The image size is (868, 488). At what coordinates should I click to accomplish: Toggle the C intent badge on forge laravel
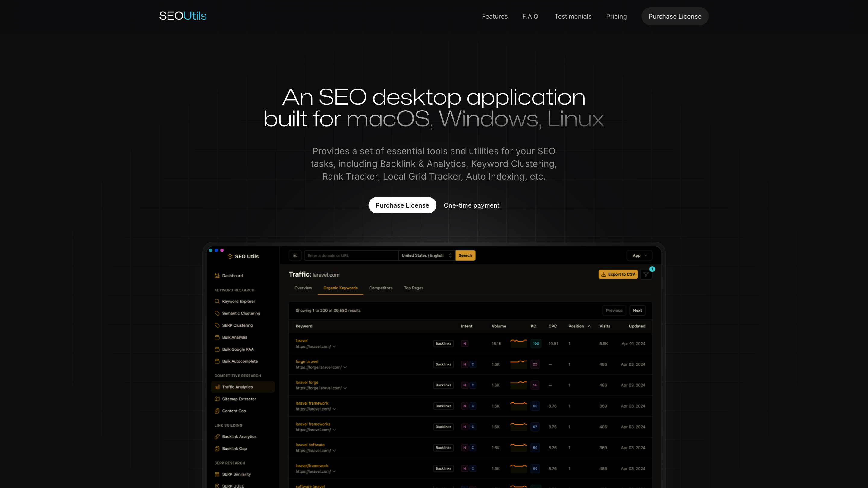[473, 364]
